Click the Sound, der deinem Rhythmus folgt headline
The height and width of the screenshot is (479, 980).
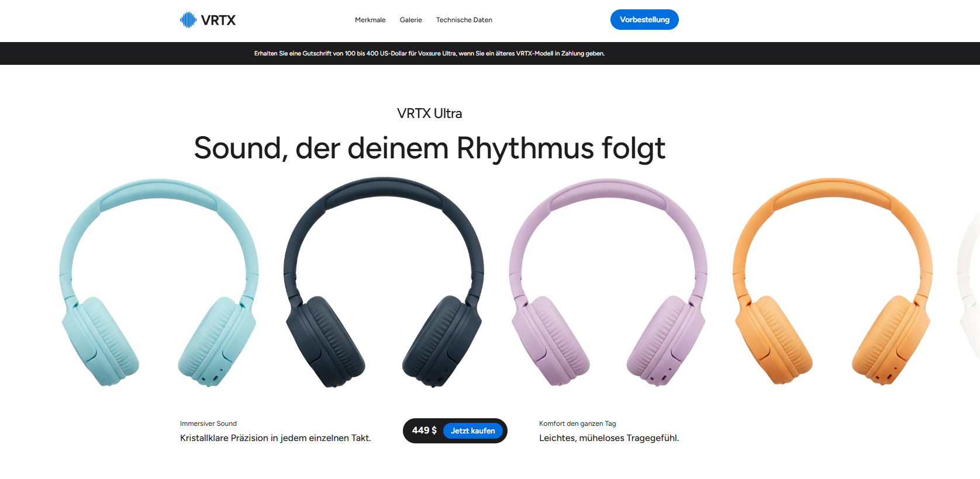pyautogui.click(x=429, y=148)
